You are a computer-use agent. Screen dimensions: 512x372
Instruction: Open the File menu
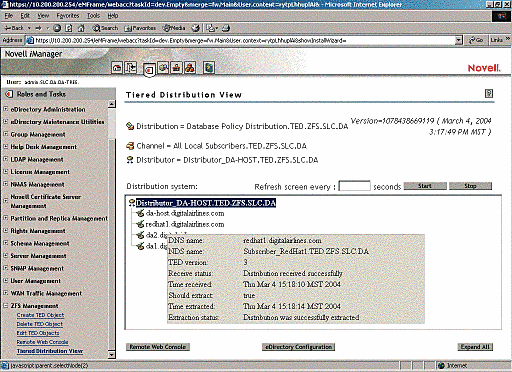click(9, 16)
